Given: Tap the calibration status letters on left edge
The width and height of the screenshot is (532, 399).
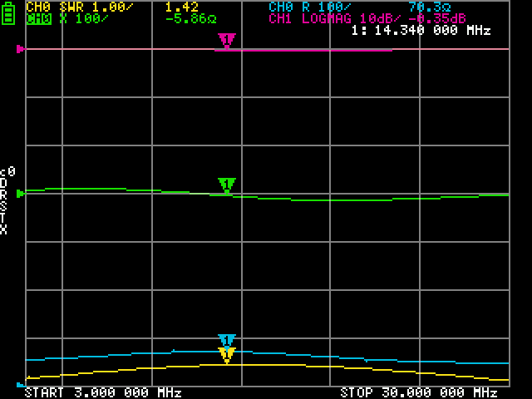Looking at the screenshot, I should [7, 199].
